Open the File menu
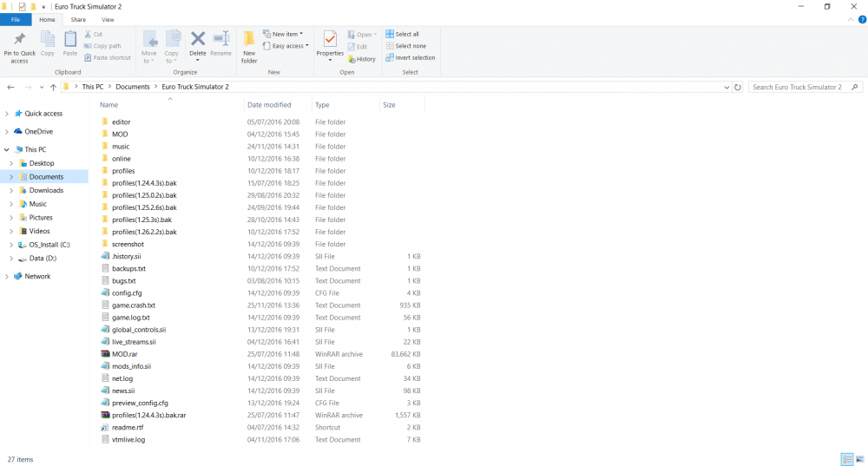The width and height of the screenshot is (868, 466). [16, 19]
